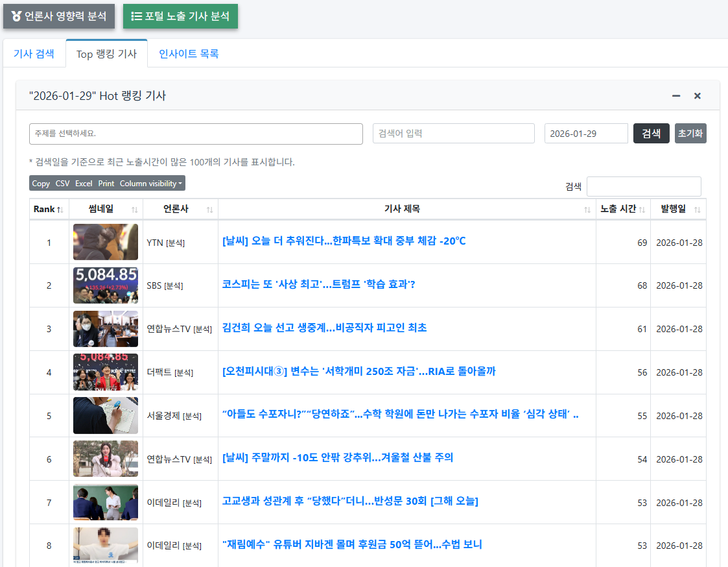
Task: Open the date picker showing 2026-01-29
Action: pyautogui.click(x=585, y=134)
